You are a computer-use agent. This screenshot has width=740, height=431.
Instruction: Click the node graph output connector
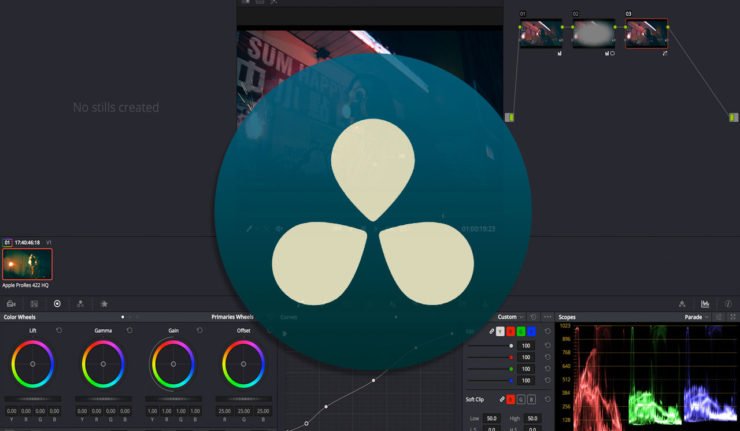pos(733,117)
